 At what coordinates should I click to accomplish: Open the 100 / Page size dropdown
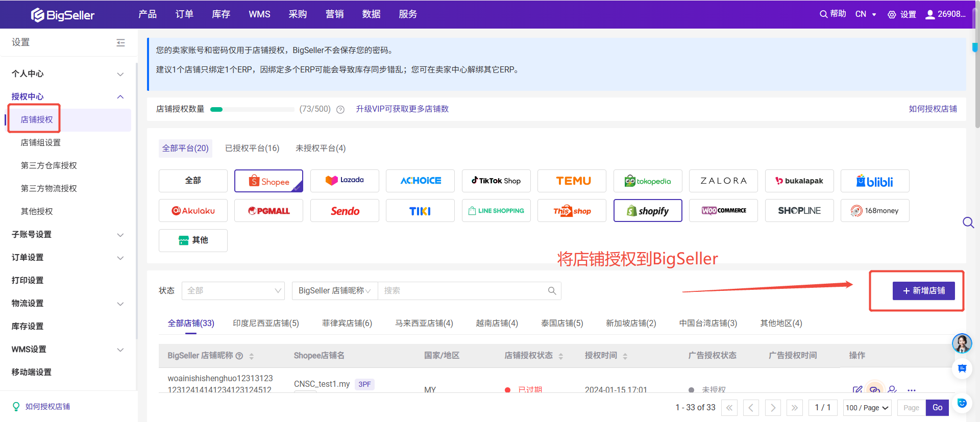pyautogui.click(x=867, y=408)
